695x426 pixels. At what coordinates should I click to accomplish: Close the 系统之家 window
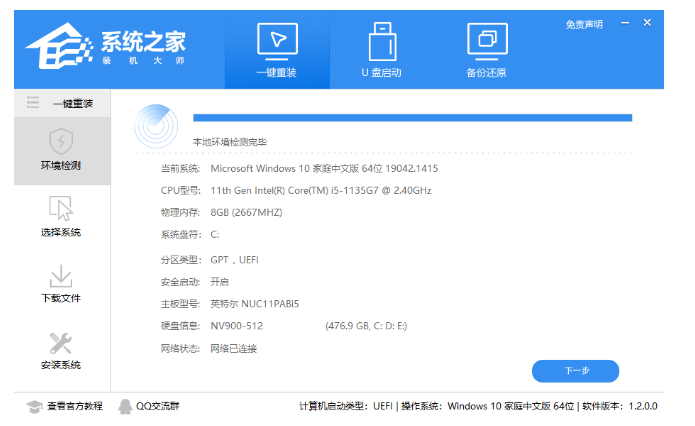point(647,23)
